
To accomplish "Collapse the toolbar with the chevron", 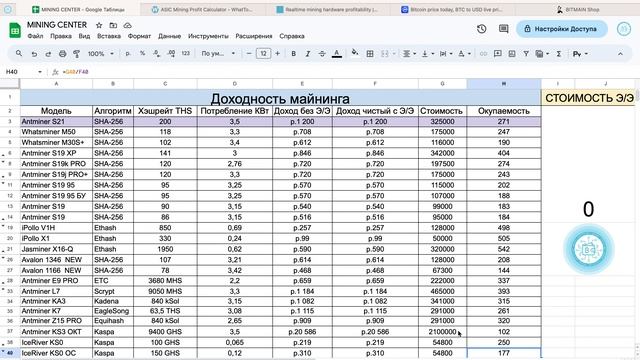I will (620, 53).
